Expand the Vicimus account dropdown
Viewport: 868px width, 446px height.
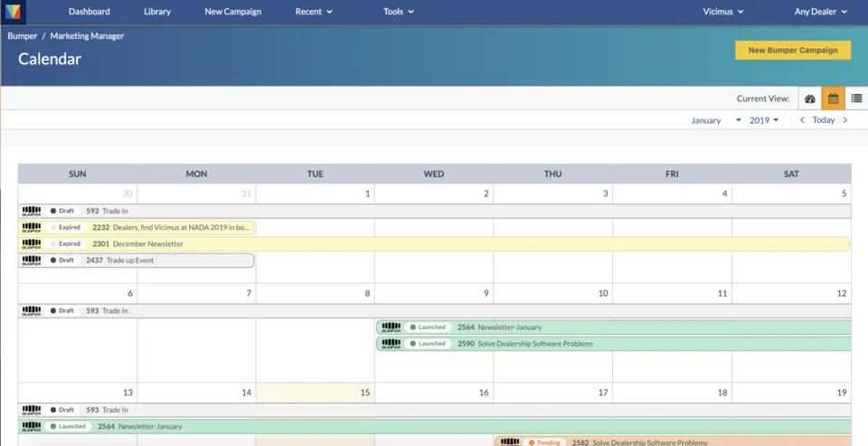point(723,12)
